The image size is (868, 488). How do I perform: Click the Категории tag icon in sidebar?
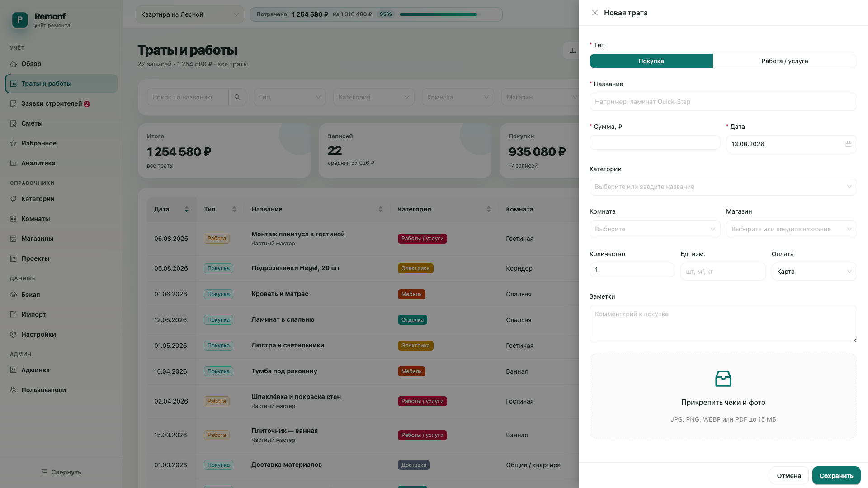pos(14,199)
